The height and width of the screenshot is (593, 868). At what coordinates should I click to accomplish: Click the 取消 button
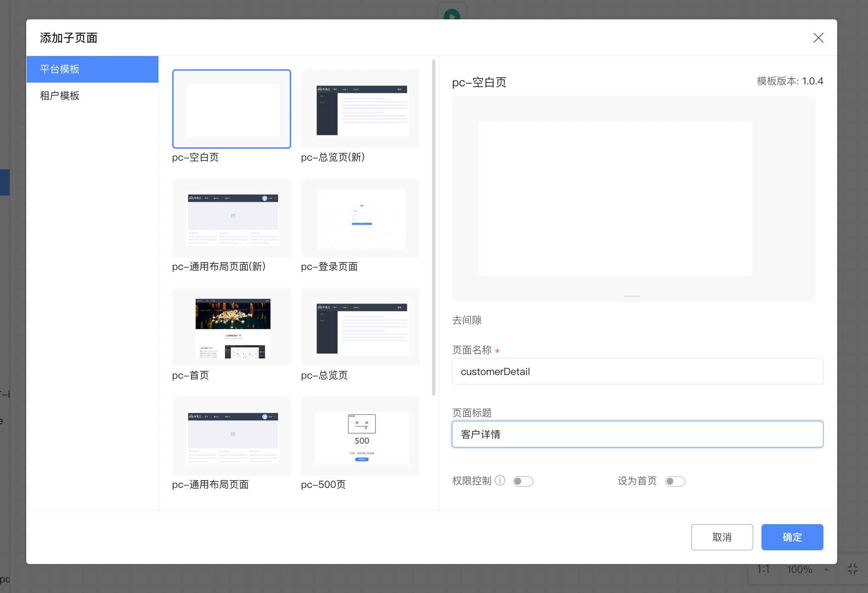pos(722,537)
